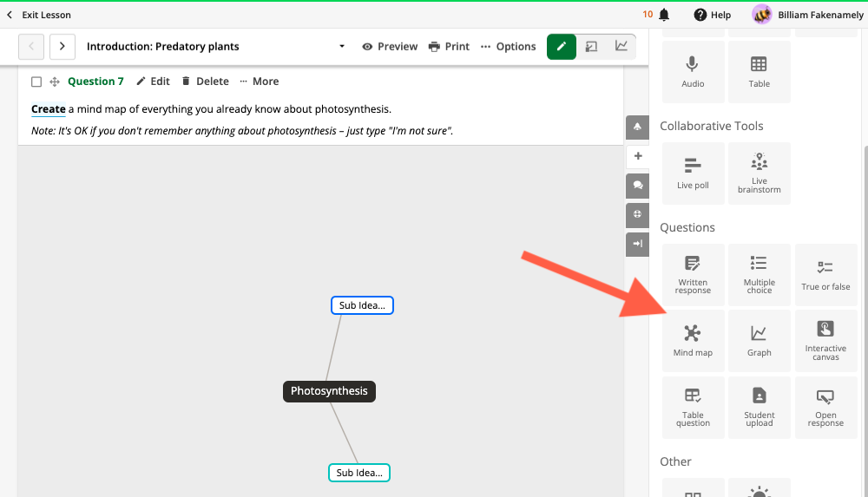Insert a Multiple choice question
This screenshot has width=868, height=497.
[x=759, y=275]
